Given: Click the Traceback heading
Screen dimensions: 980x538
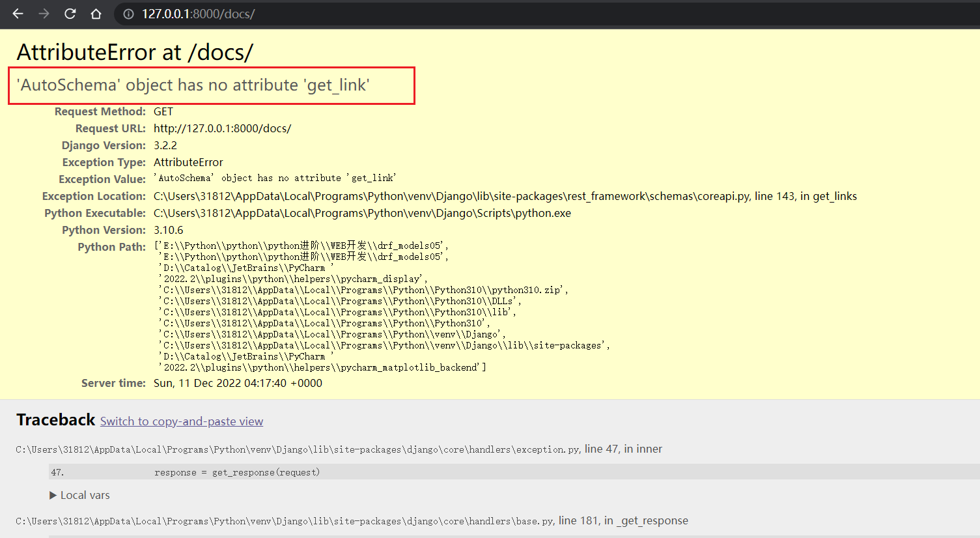Looking at the screenshot, I should (x=56, y=420).
